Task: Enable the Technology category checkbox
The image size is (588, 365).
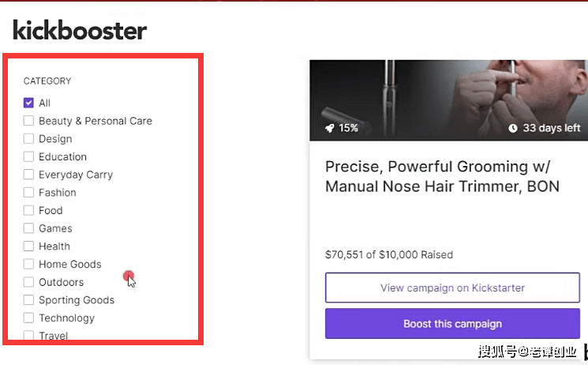Action: pyautogui.click(x=28, y=318)
